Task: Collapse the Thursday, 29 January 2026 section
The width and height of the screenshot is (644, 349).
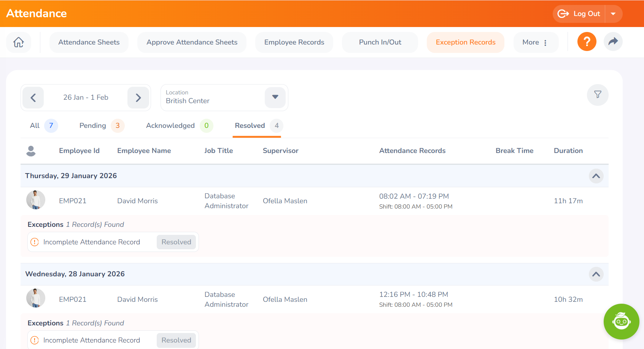Action: 596,176
